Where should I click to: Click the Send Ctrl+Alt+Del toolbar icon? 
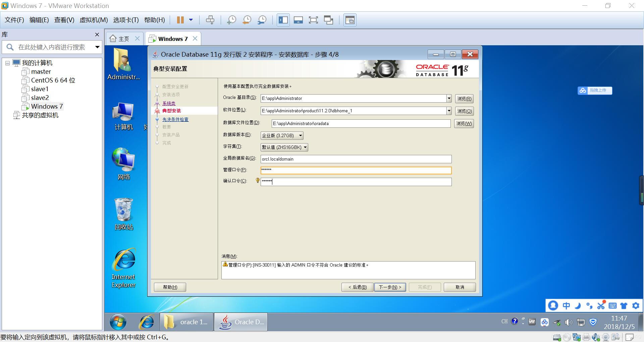point(210,20)
